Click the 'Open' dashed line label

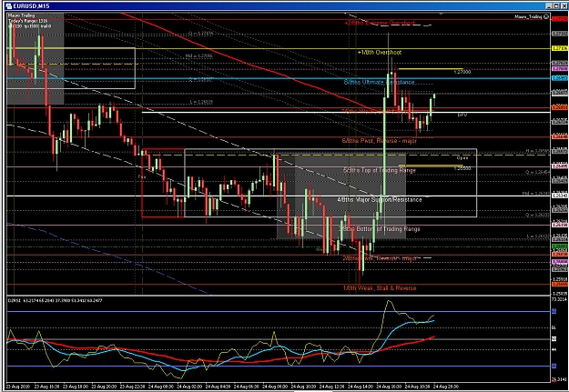pos(462,158)
